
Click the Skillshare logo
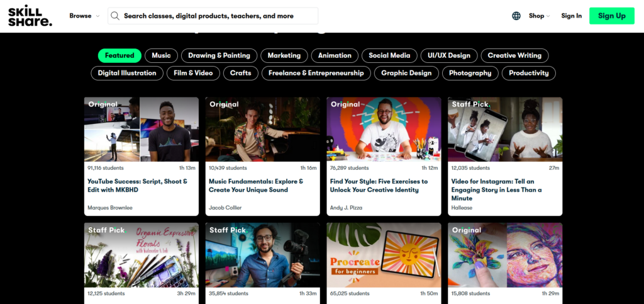click(x=30, y=16)
